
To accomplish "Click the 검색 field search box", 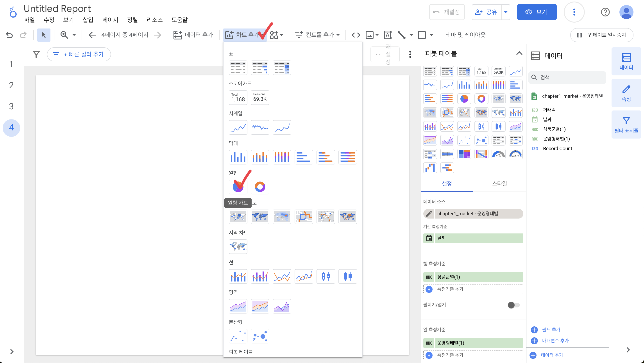I will point(567,77).
